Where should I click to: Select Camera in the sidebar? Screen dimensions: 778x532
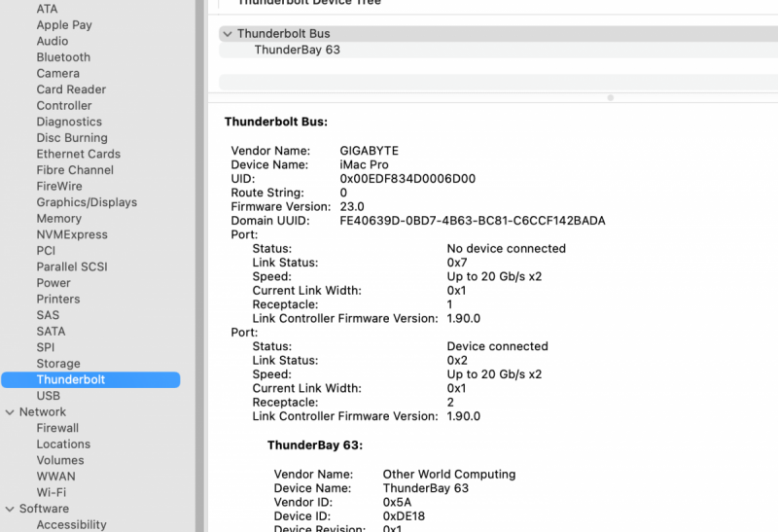[58, 74]
